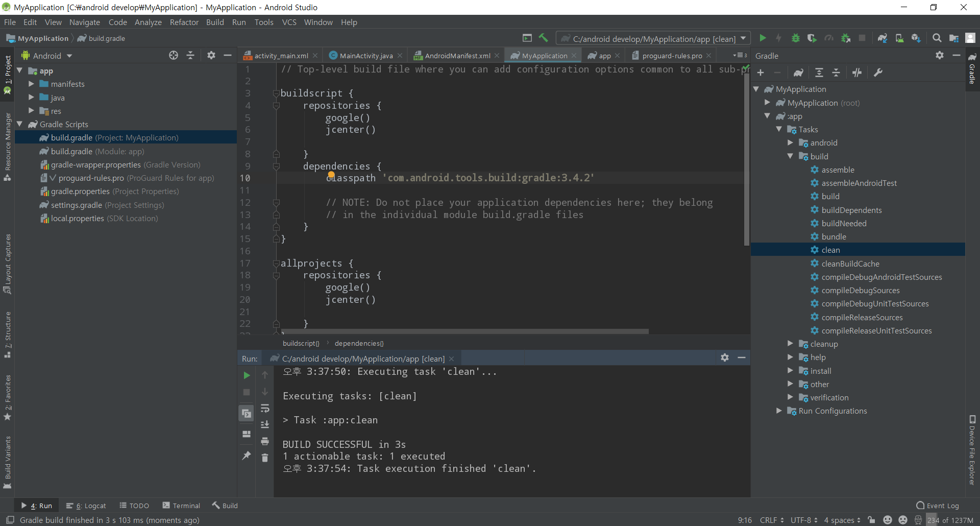Expand the java folder
Viewport: 980px width, 526px height.
coord(31,97)
